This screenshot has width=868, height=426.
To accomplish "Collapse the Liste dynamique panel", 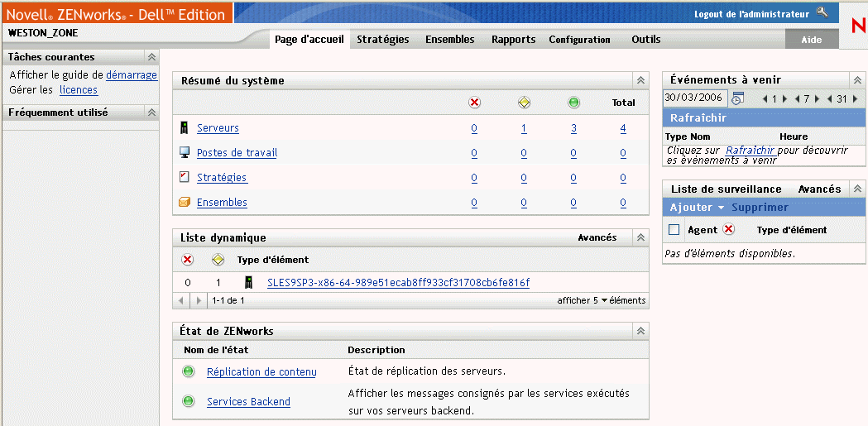I will click(640, 238).
